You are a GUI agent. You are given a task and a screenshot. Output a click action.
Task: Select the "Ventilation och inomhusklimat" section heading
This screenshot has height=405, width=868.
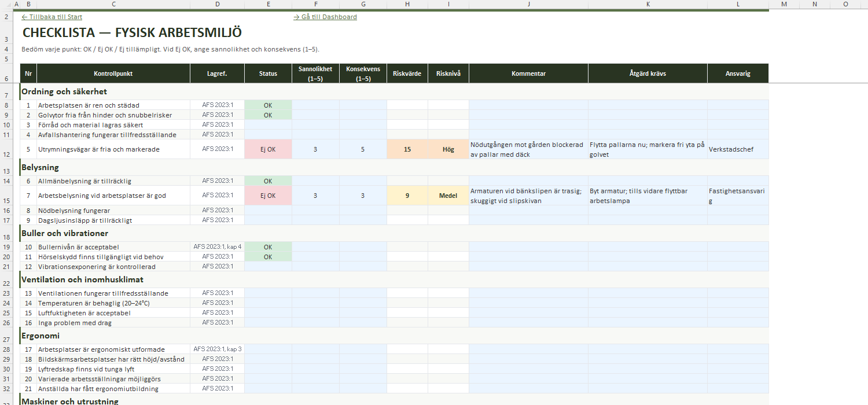click(82, 279)
